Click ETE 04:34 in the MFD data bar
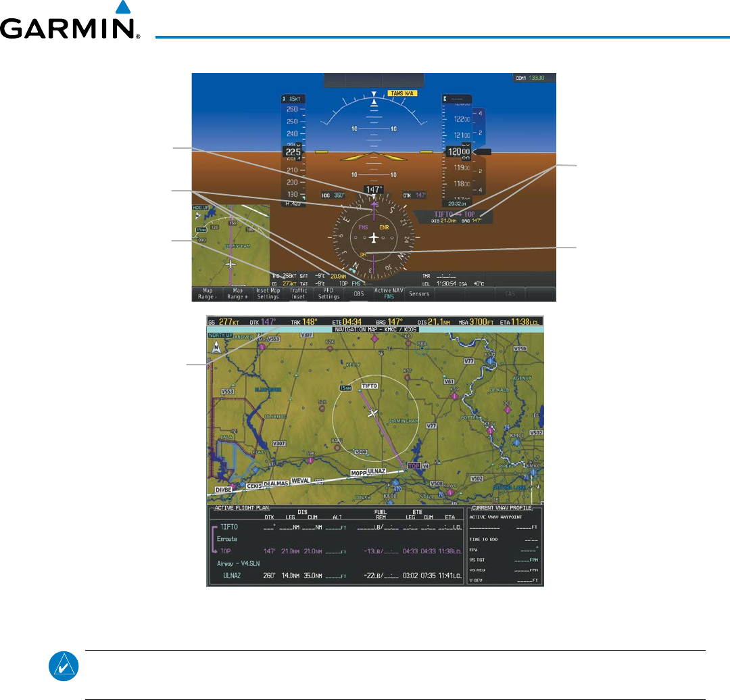 coord(347,322)
